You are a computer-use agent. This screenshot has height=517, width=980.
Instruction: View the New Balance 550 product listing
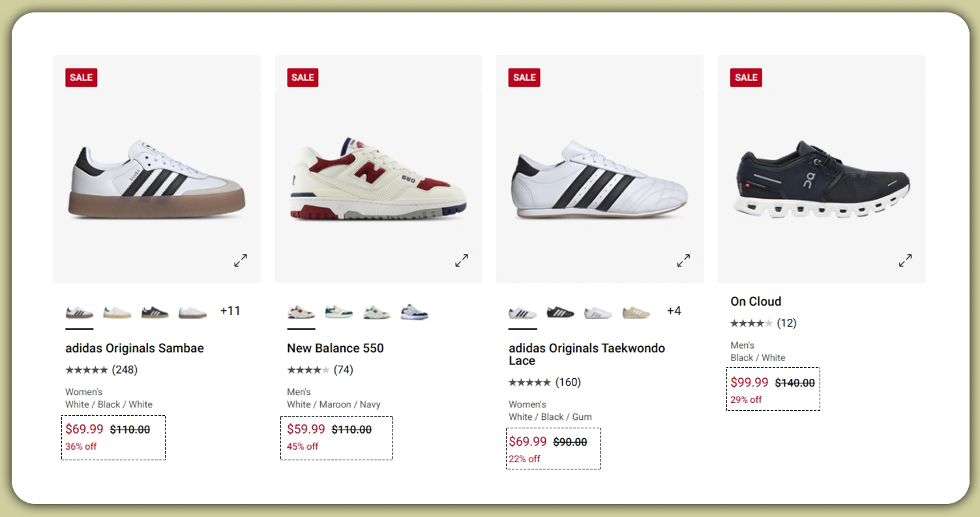tap(335, 347)
